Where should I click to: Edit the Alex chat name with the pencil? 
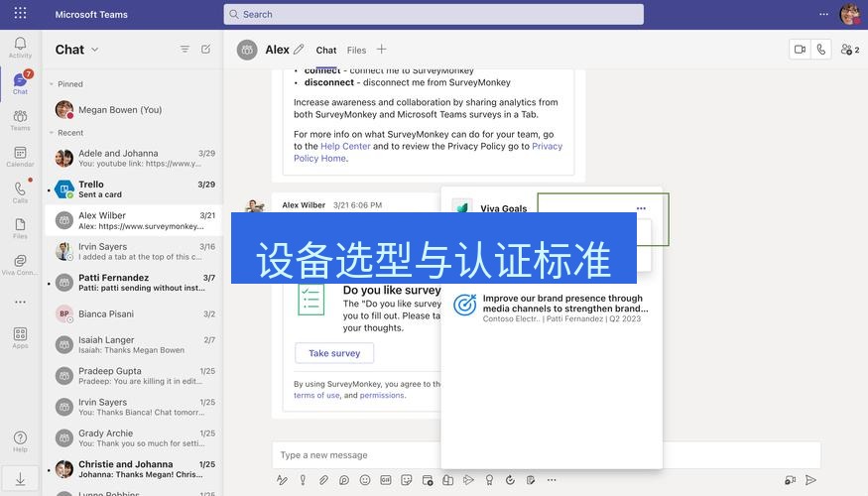tap(299, 50)
